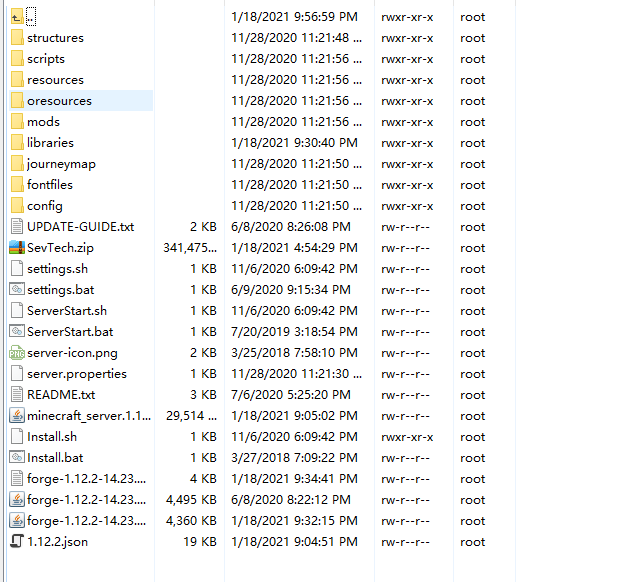Select the scripts folder icon
Image resolution: width=635 pixels, height=582 pixels.
[x=17, y=59]
